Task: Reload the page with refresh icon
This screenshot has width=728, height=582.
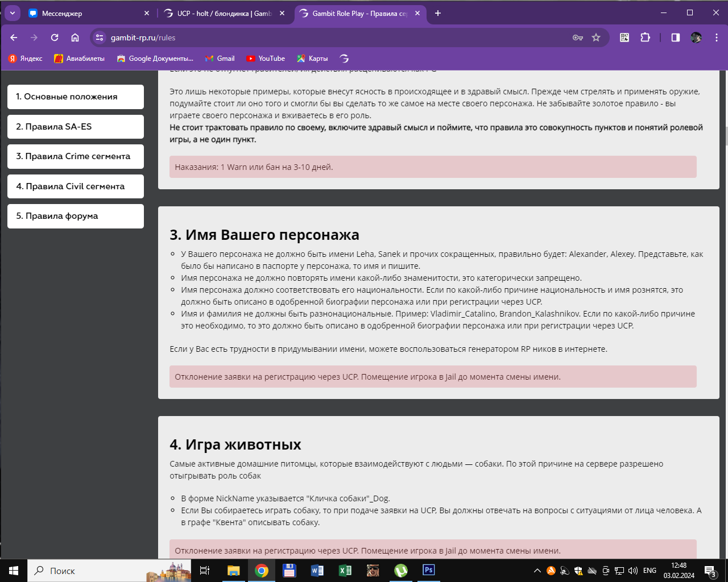Action: click(x=55, y=38)
